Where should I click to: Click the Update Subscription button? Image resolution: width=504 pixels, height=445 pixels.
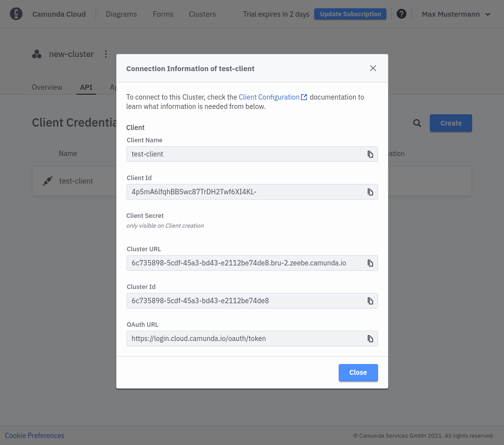pyautogui.click(x=350, y=14)
